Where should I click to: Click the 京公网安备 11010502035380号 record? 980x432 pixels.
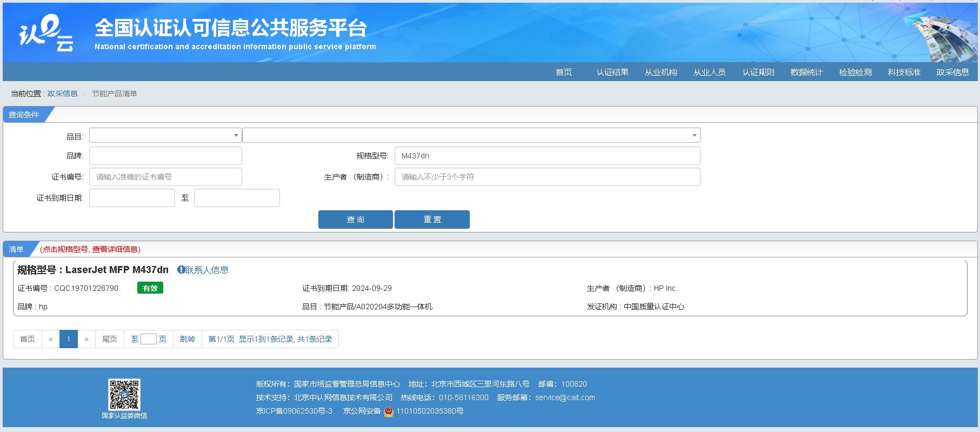[x=403, y=411]
